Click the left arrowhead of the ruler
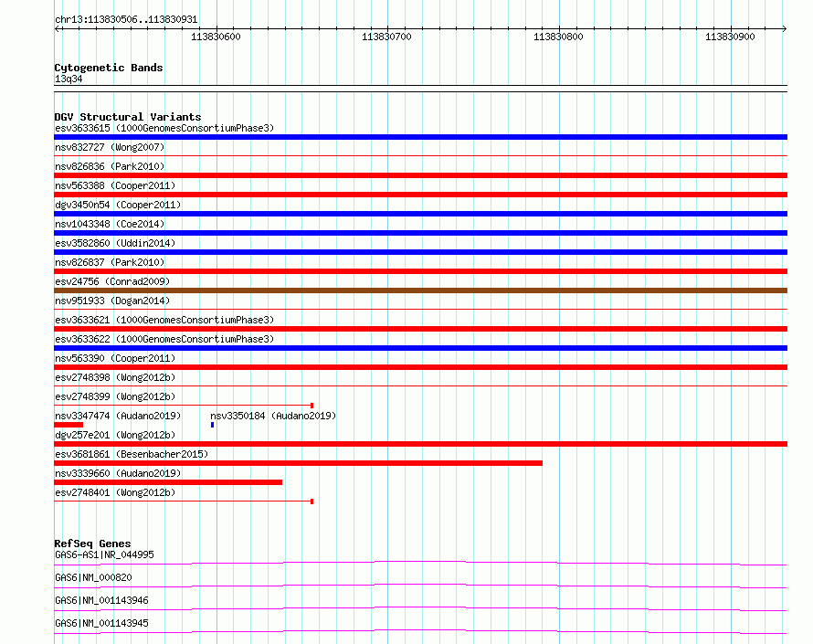 pos(57,28)
